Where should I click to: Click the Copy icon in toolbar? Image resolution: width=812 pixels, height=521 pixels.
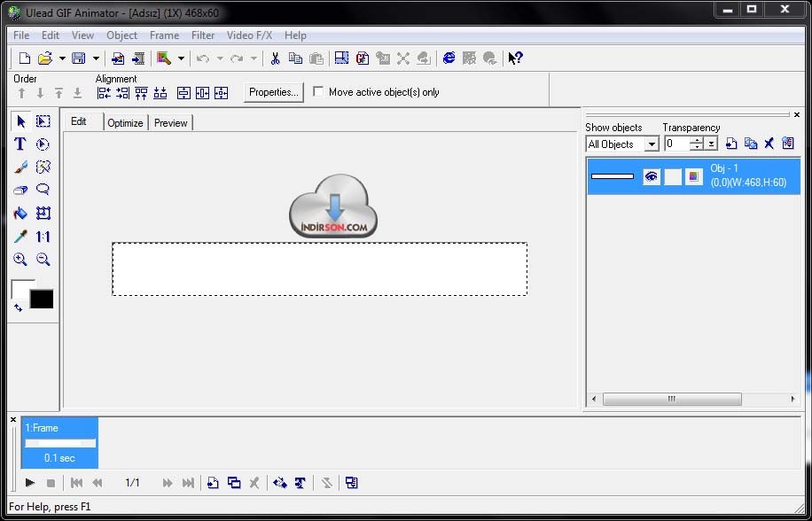coord(295,58)
